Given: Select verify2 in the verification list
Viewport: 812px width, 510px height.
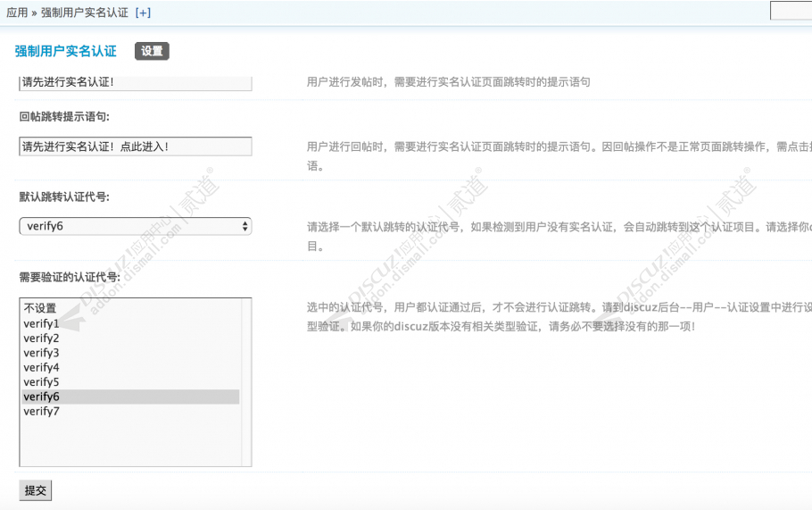Looking at the screenshot, I should coord(131,338).
